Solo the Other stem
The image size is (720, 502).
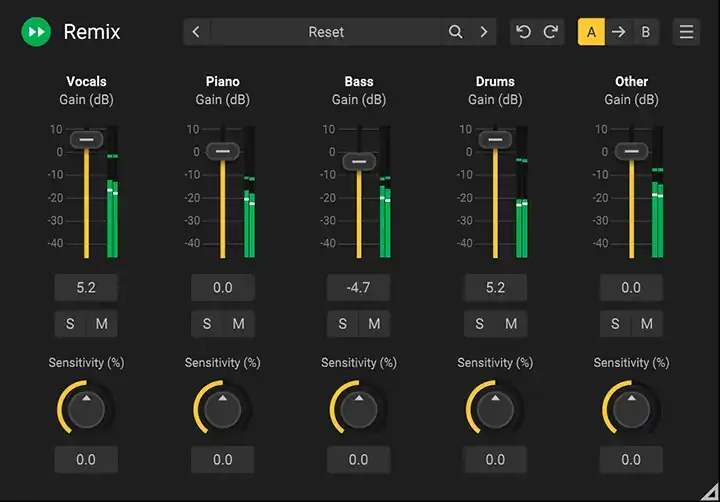(615, 324)
